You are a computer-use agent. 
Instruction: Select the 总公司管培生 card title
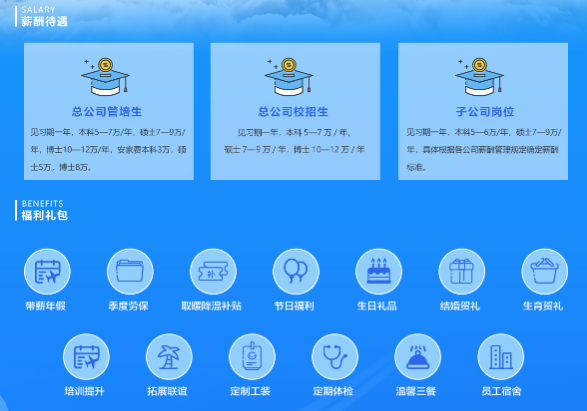pos(107,112)
